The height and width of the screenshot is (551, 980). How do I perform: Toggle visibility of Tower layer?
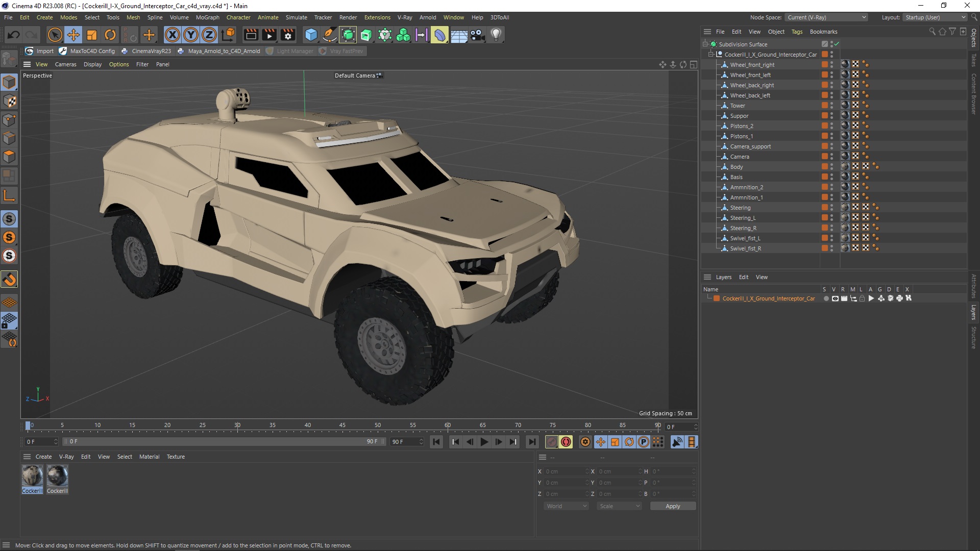coord(832,104)
